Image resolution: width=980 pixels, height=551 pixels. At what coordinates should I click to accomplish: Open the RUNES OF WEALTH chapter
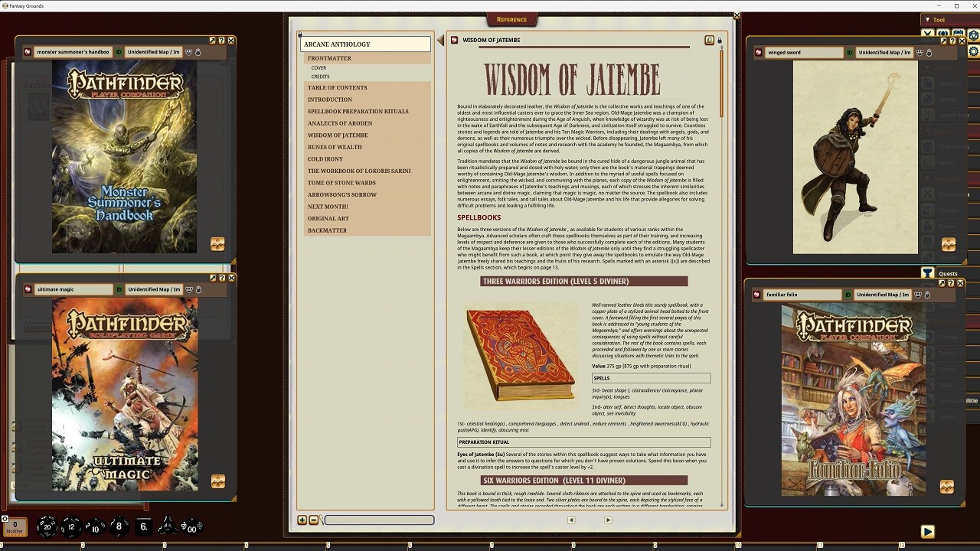[x=334, y=147]
